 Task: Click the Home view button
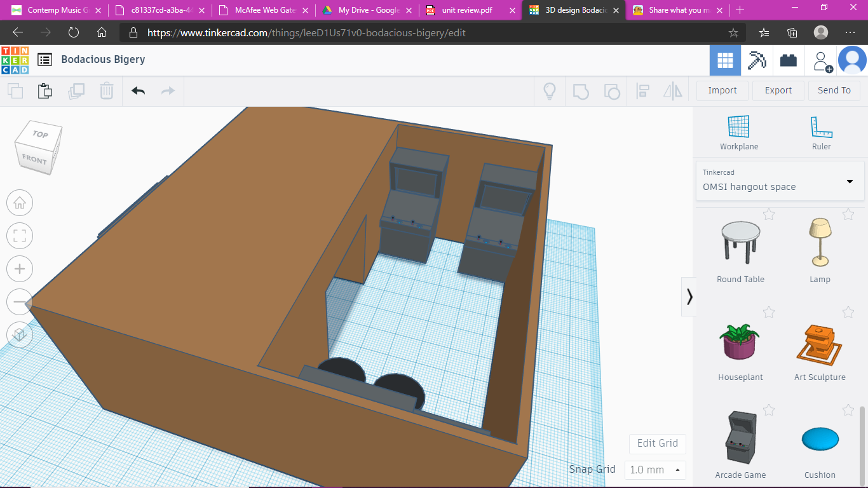point(20,203)
